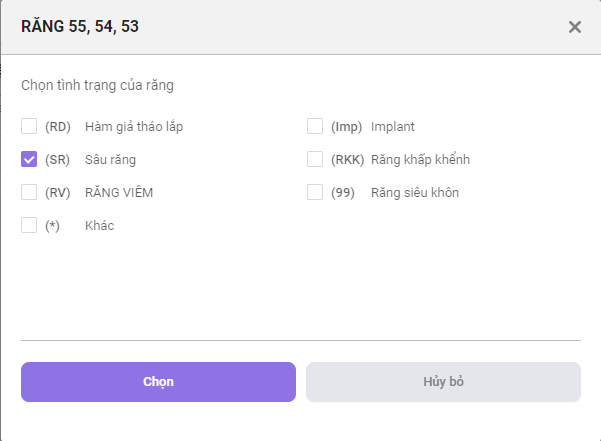Select the 'Hàm giả tháo lắp' label text

(134, 127)
